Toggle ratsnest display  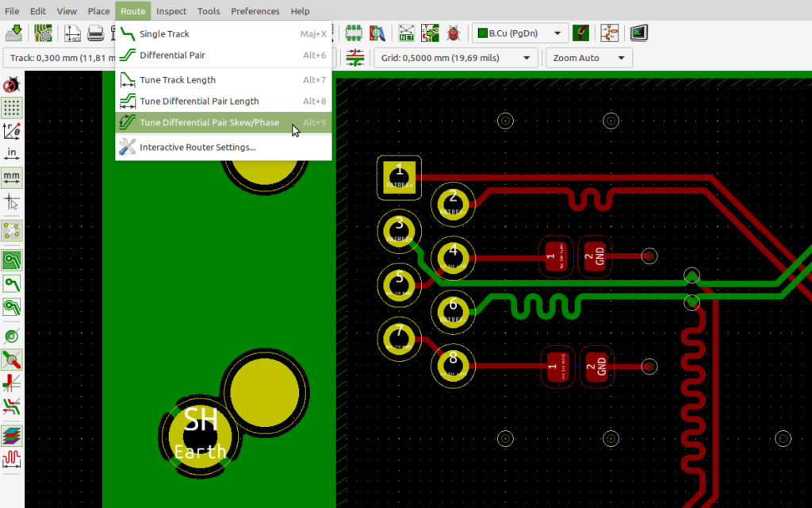[11, 231]
